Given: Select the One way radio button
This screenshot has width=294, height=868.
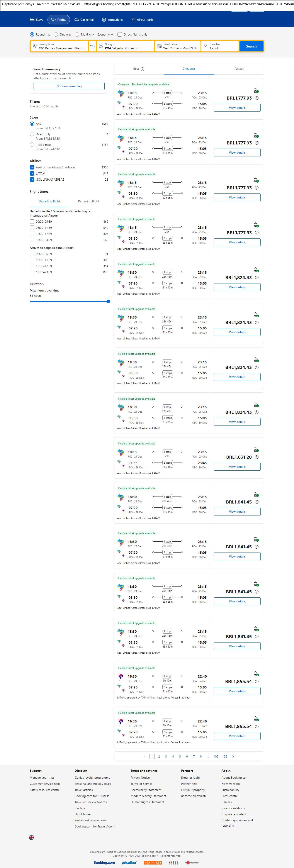Looking at the screenshot, I should [56, 34].
